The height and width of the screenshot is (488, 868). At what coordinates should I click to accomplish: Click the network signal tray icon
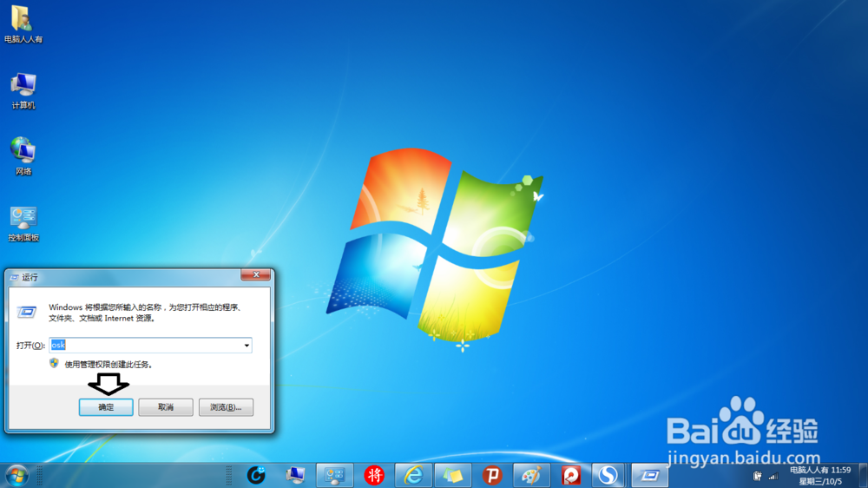pyautogui.click(x=773, y=476)
